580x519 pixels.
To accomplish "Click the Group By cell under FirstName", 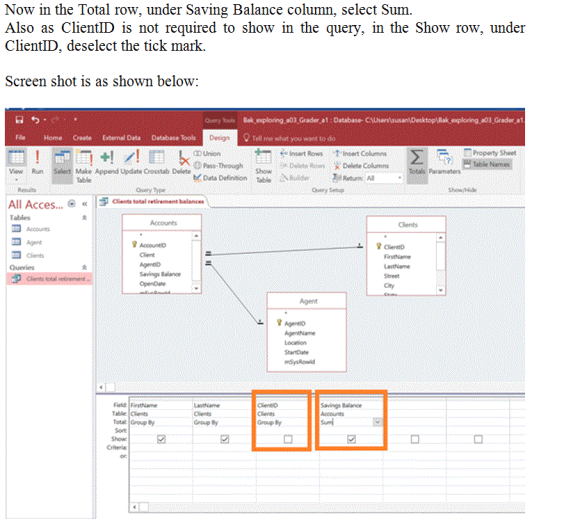I will coord(161,422).
